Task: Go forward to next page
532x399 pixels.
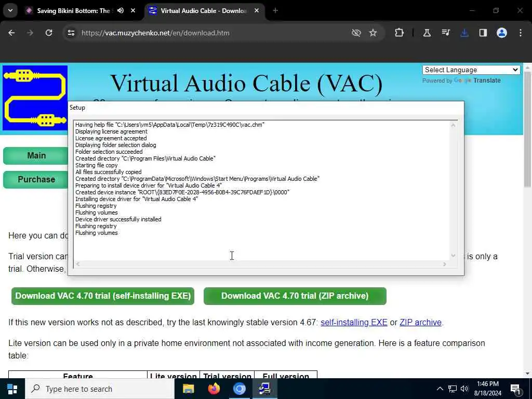Action: click(30, 33)
